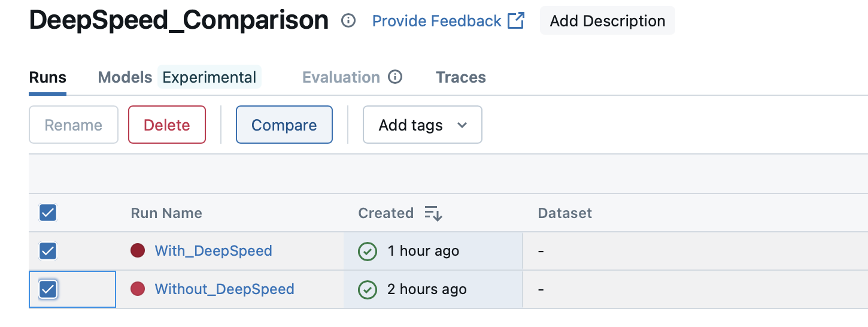
Task: Click the Run Name column header
Action: 166,213
